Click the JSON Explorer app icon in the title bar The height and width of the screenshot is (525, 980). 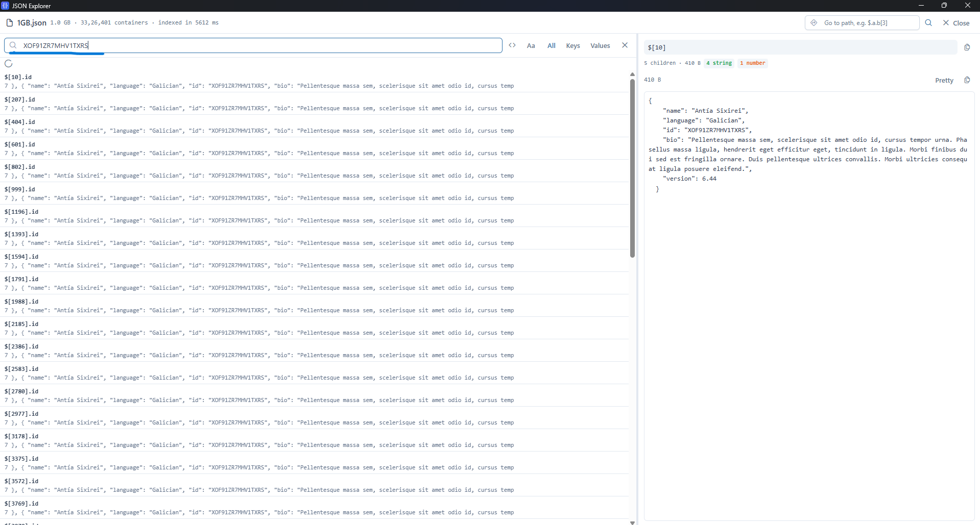click(5, 6)
